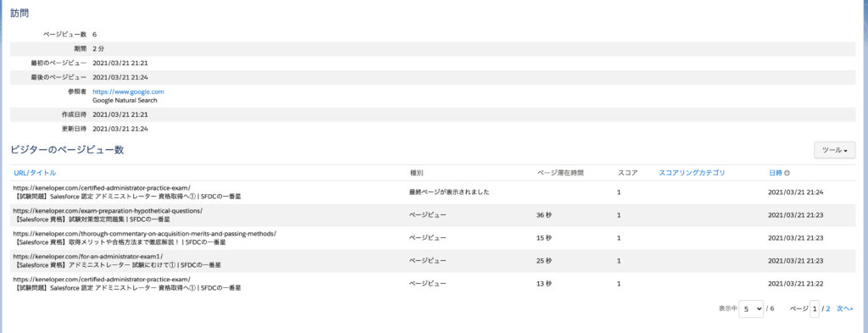Click the 訪問 section heading
868x333 pixels.
19,12
